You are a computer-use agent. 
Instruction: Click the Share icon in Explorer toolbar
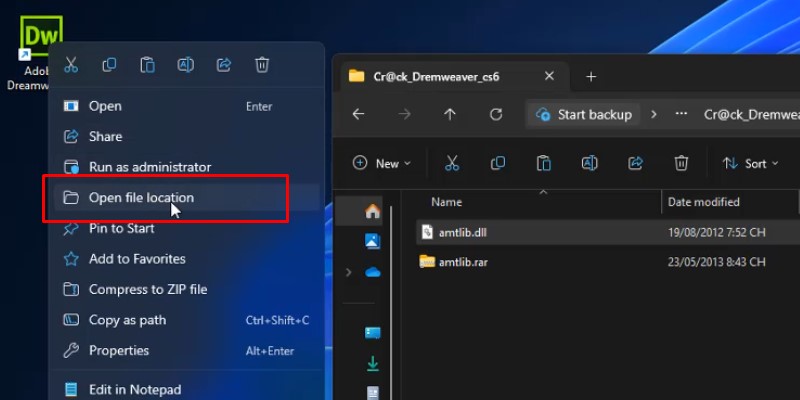click(635, 163)
